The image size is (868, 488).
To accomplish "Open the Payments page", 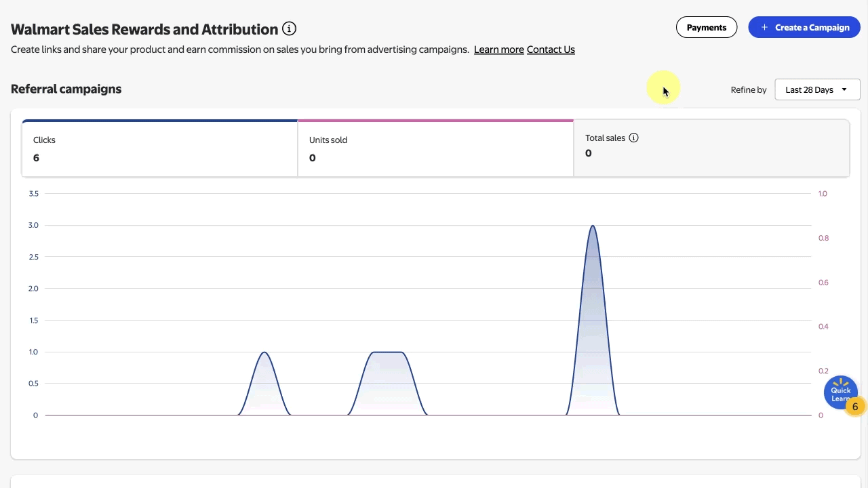I will [x=707, y=27].
